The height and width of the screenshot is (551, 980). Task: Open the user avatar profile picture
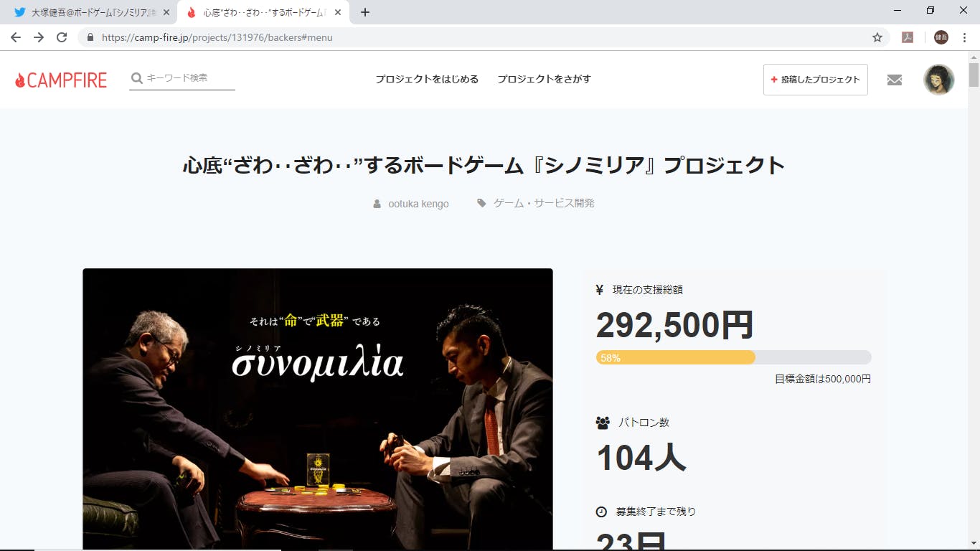click(938, 80)
